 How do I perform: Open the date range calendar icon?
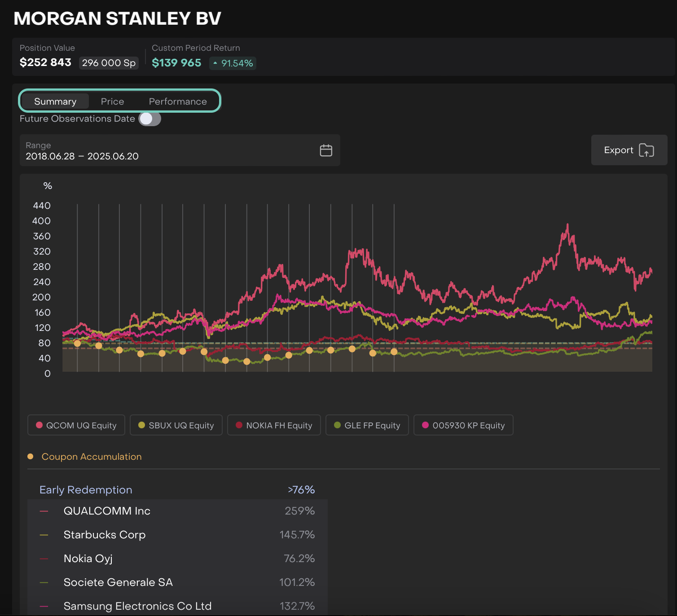(326, 150)
